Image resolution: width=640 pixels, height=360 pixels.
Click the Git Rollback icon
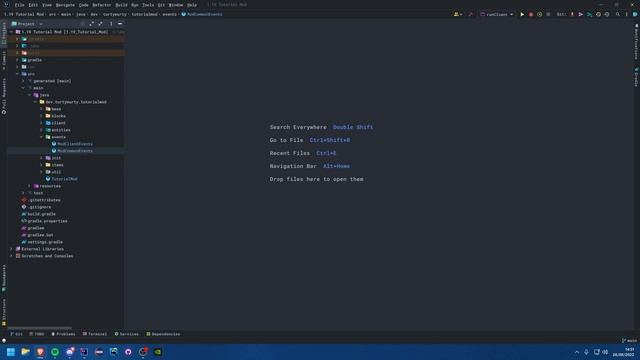pyautogui.click(x=607, y=14)
